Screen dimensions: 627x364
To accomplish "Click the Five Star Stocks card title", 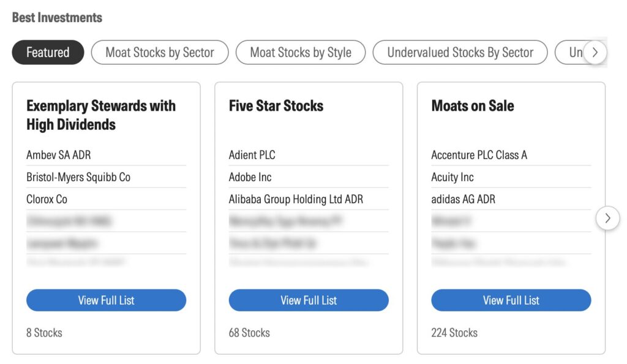I will pyautogui.click(x=276, y=106).
